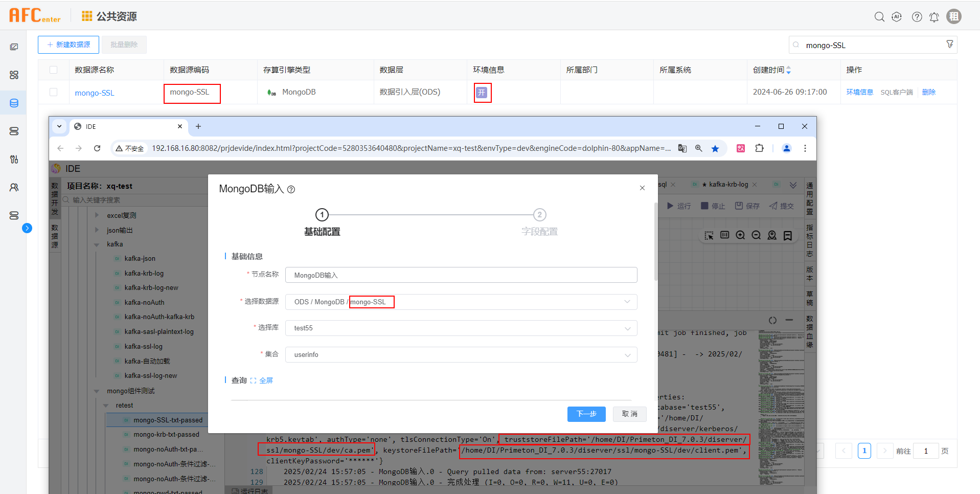This screenshot has height=494, width=980.
Task: Click the search magnifier icon in header
Action: coord(879,17)
